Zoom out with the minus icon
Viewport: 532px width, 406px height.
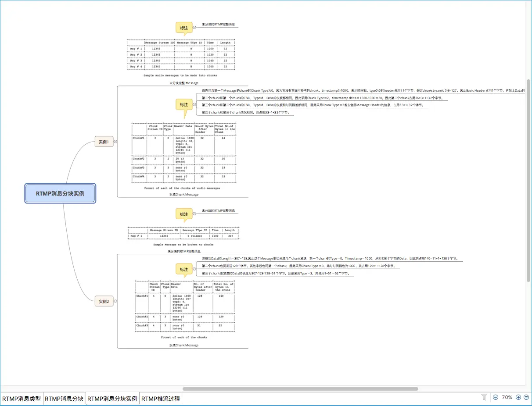(x=496, y=397)
